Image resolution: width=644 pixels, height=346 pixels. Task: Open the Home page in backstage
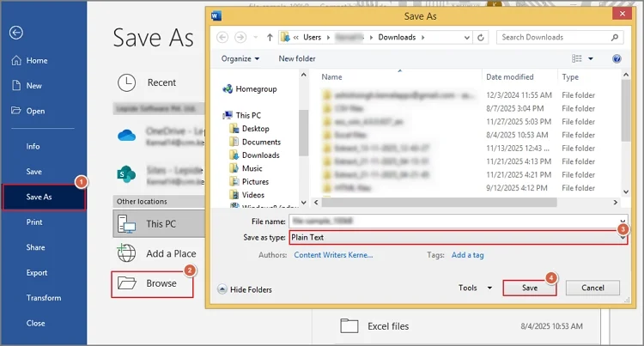point(29,61)
